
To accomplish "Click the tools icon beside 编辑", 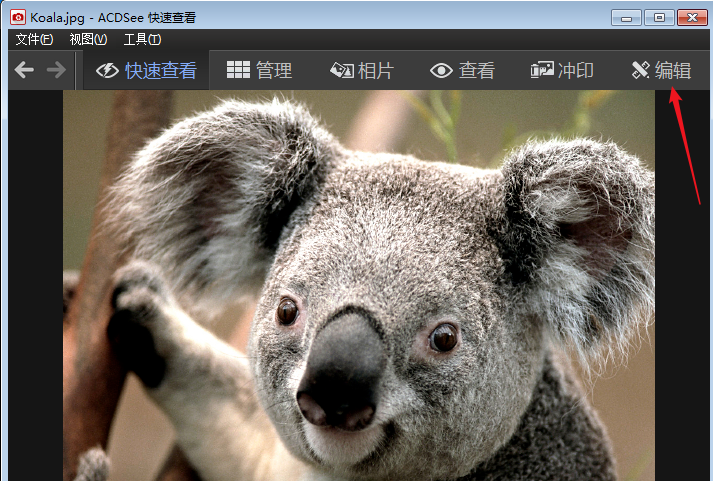I will (x=641, y=70).
